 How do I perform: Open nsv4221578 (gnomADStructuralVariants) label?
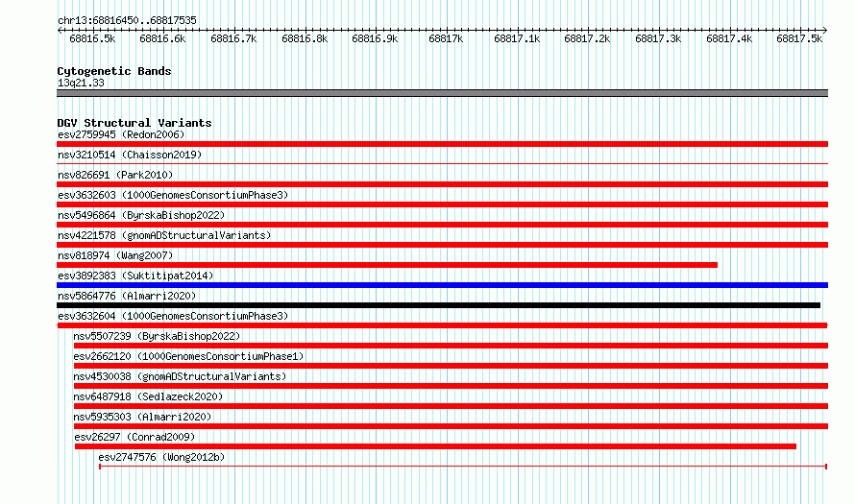point(164,235)
